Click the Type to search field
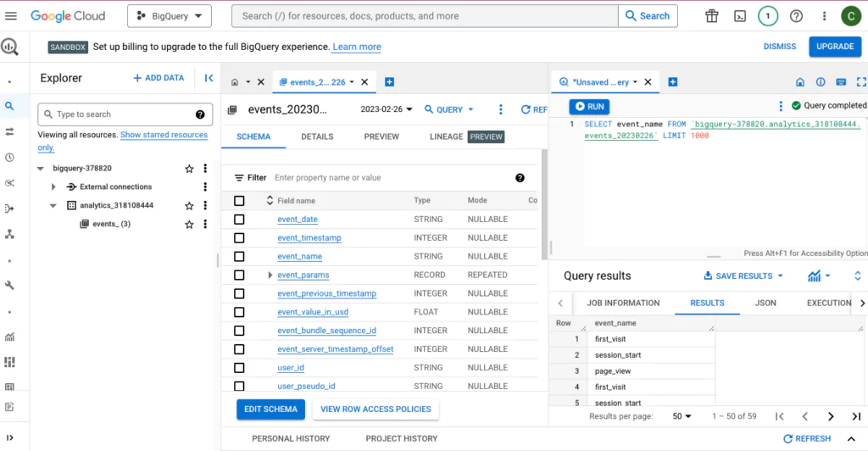The width and height of the screenshot is (868, 451). tap(124, 114)
